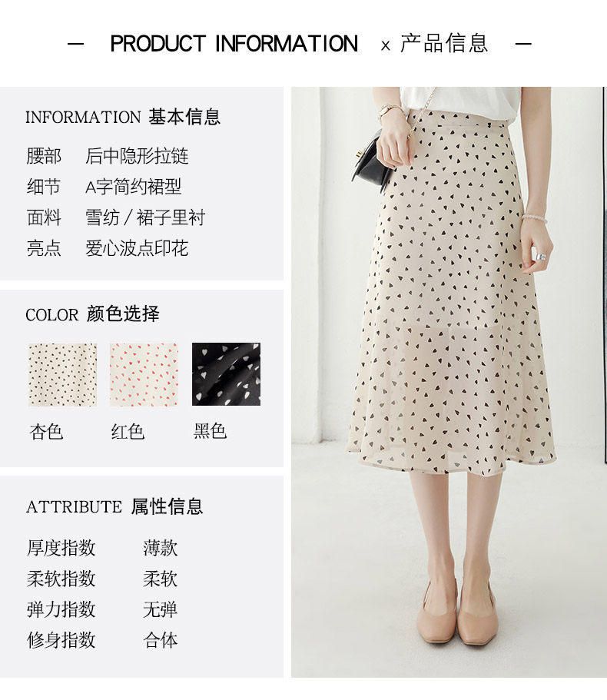
Task: Click the PRODUCT INFORMATION heading
Action: [x=234, y=44]
